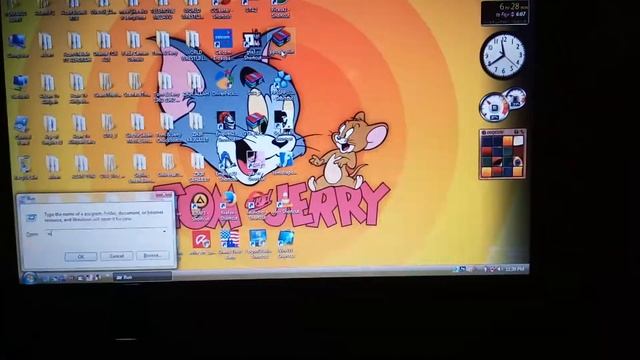Select the WinRAR books icon under cursor
The image size is (640, 360).
point(281,41)
